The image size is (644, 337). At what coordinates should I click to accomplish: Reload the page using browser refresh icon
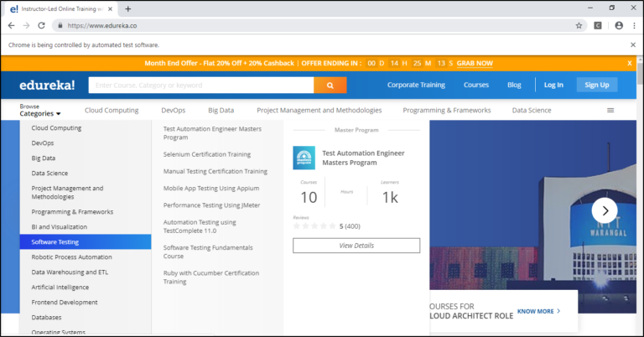tap(42, 26)
